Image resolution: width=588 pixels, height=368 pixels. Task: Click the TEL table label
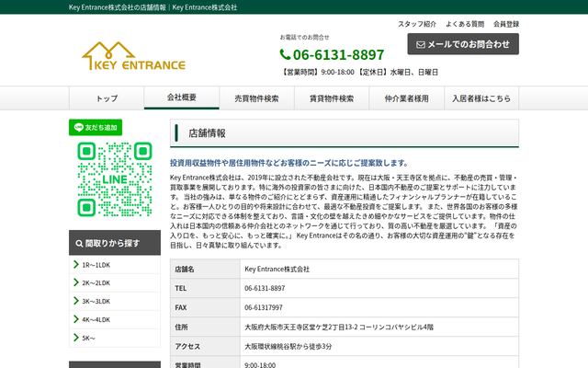(180, 288)
